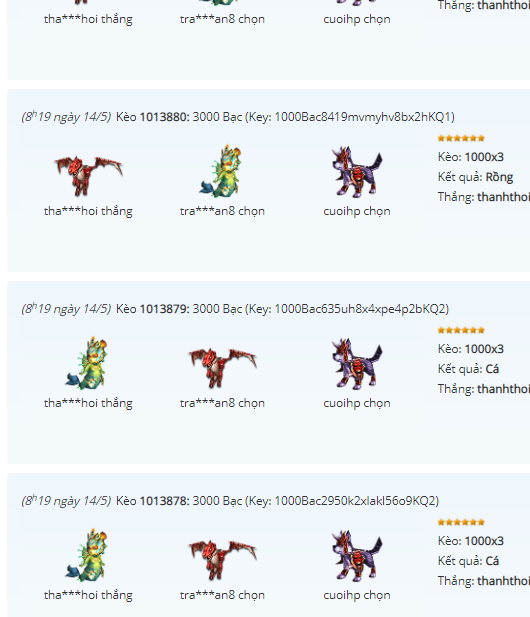Select the purple wolf icon in Kèo 1013879
The width and height of the screenshot is (530, 617).
tap(357, 364)
